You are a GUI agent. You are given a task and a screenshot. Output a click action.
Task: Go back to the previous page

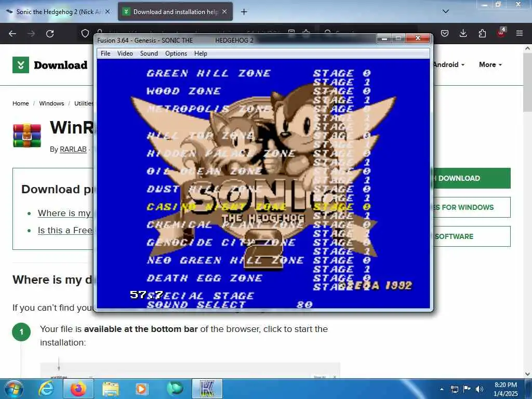[12, 34]
